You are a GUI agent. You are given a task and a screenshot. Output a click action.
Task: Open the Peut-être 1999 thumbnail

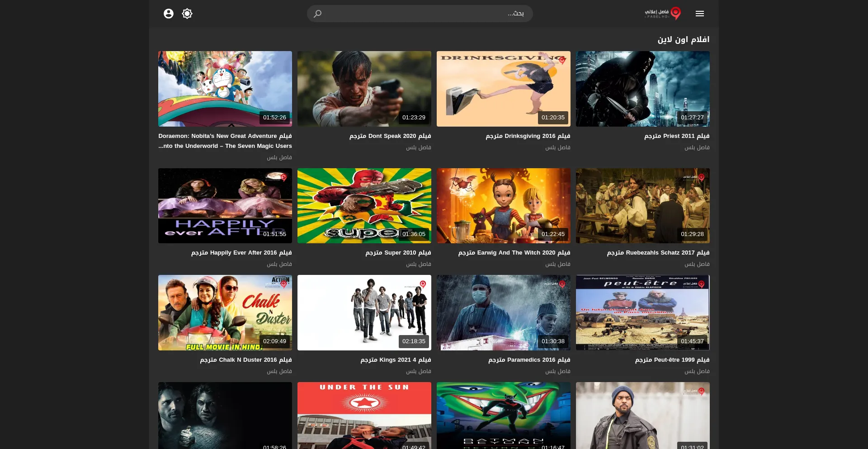[x=643, y=312]
